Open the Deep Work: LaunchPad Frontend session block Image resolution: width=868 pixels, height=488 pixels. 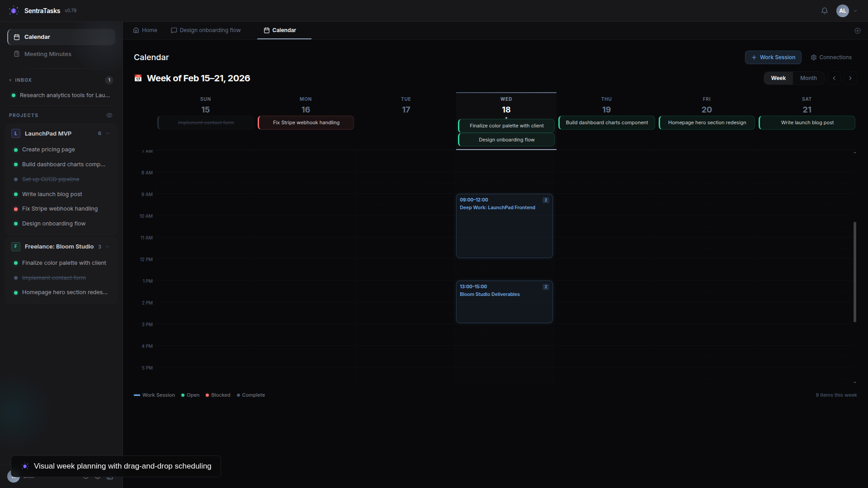point(504,226)
